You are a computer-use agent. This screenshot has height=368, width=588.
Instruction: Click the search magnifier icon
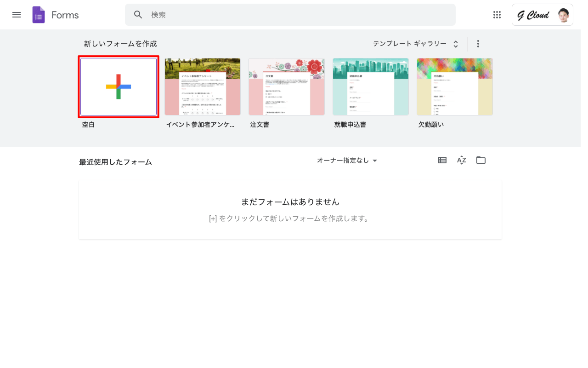click(138, 15)
